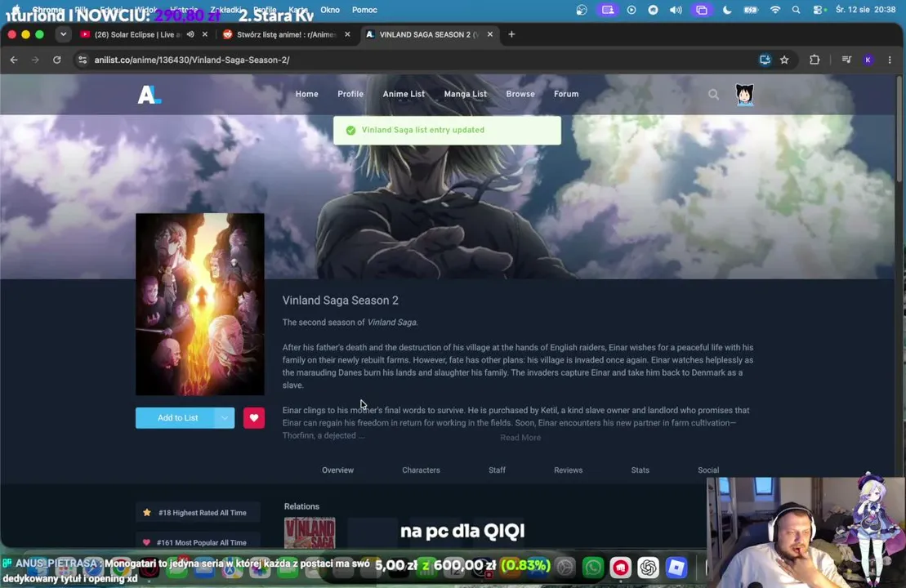
Task: Open Manga List page
Action: [x=465, y=94]
